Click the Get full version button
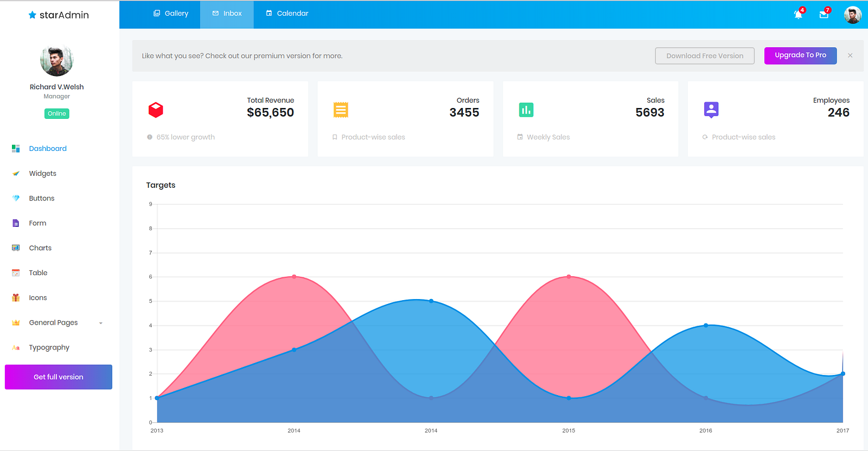 click(59, 377)
